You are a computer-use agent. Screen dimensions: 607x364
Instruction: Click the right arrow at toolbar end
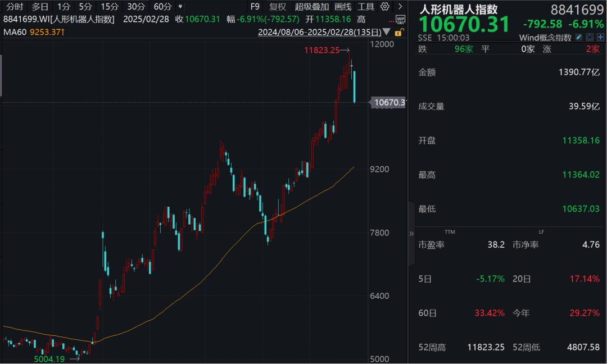coord(400,7)
